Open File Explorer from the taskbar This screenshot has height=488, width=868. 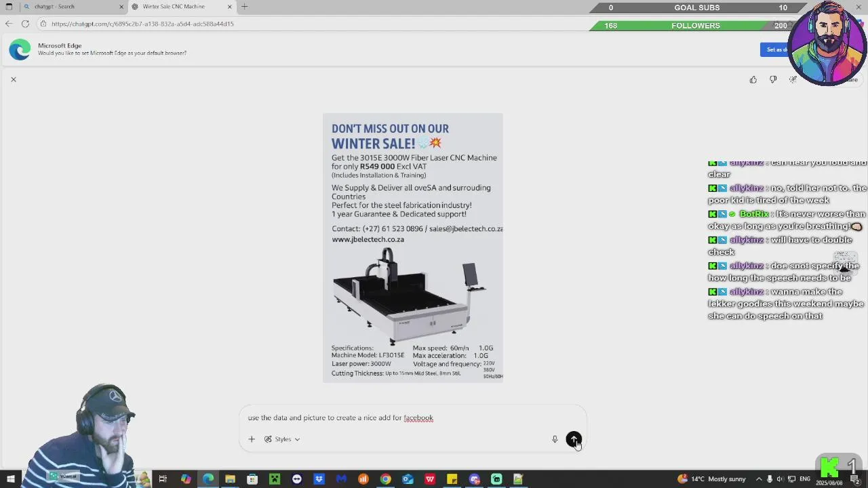point(230,479)
